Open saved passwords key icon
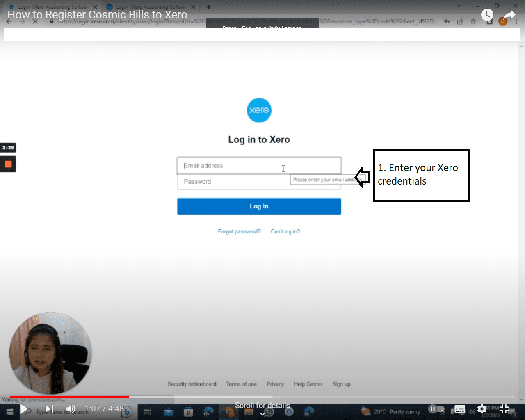525x420 pixels. click(x=447, y=21)
